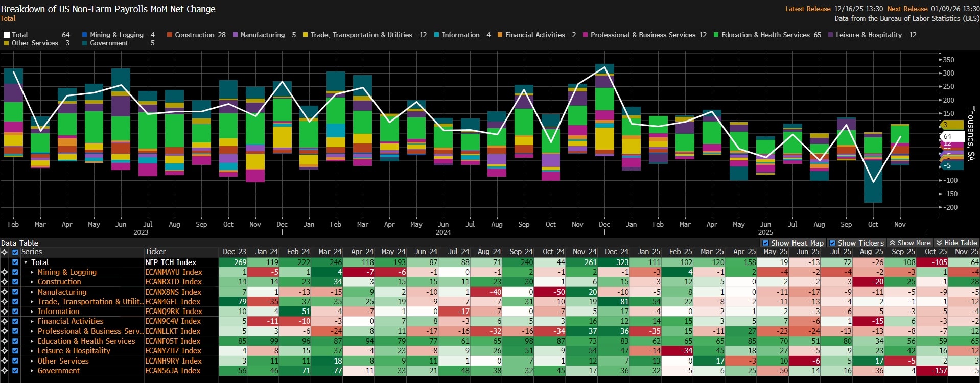Image resolution: width=980 pixels, height=383 pixels.
Task: Click the crosshair icon for Information row
Action: tap(5, 312)
